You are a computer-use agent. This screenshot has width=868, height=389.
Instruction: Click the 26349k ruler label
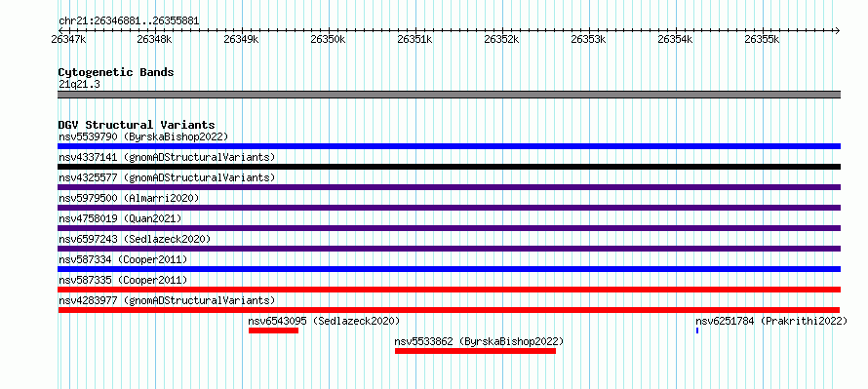pos(242,39)
